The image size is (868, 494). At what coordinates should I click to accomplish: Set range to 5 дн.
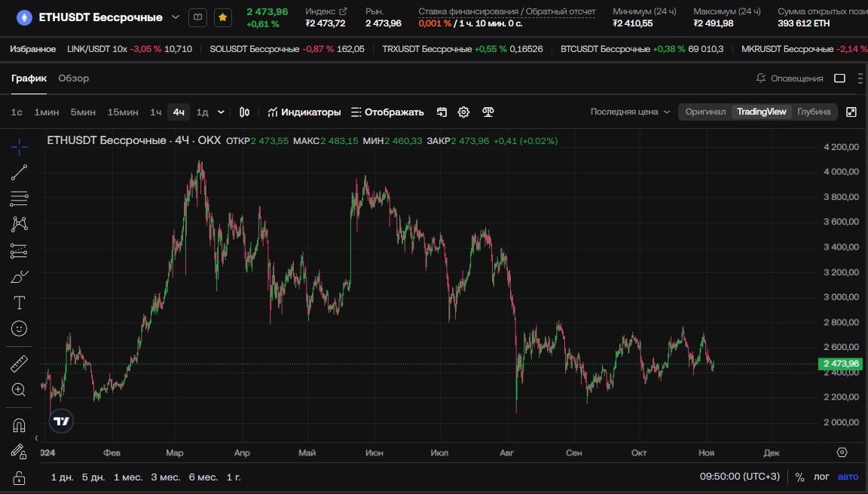pyautogui.click(x=93, y=477)
